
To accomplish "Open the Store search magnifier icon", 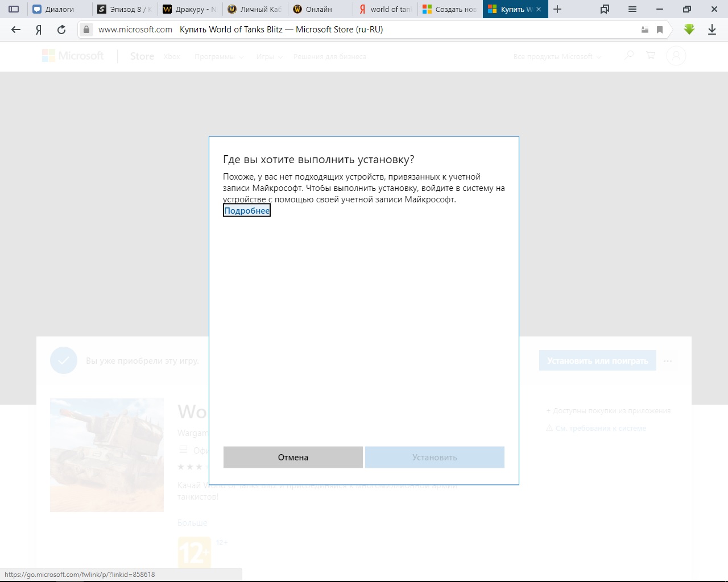I will click(629, 56).
